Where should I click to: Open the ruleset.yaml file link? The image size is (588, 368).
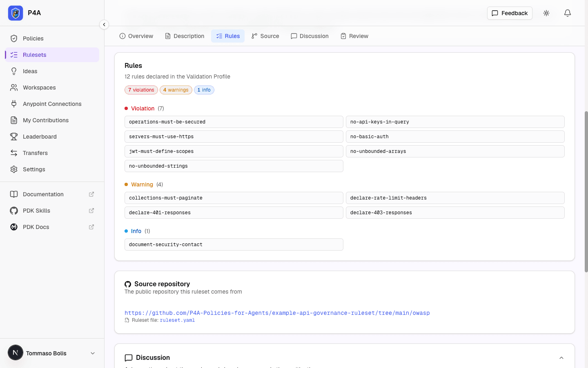click(177, 320)
